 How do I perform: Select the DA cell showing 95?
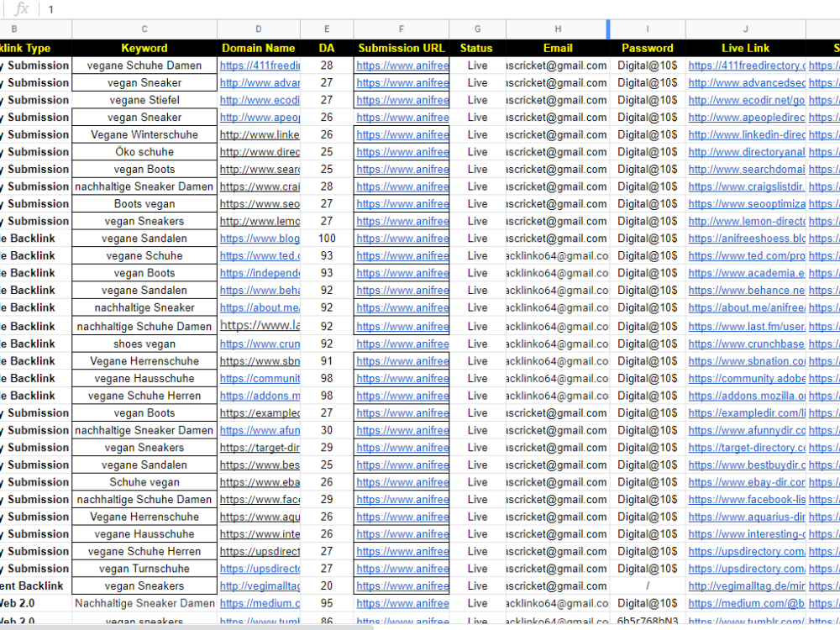coord(327,603)
